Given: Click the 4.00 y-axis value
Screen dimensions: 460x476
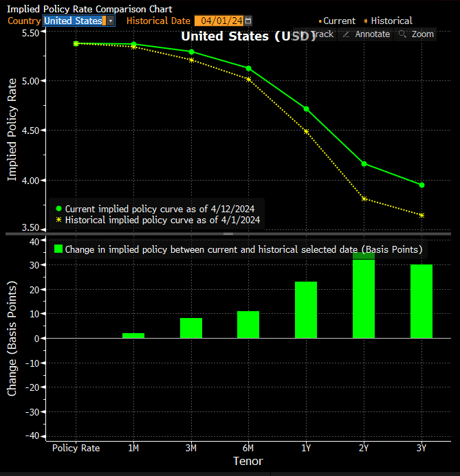Looking at the screenshot, I should point(30,181).
